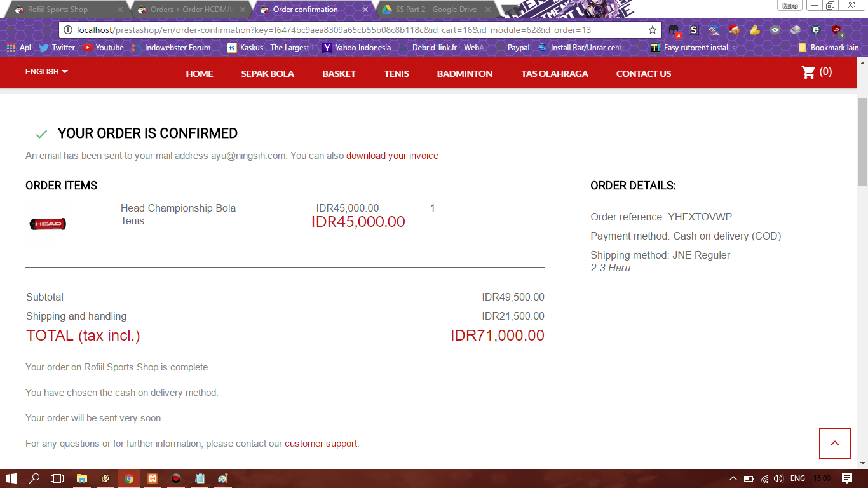Select TENIS in the shop navigation menu

click(x=397, y=74)
